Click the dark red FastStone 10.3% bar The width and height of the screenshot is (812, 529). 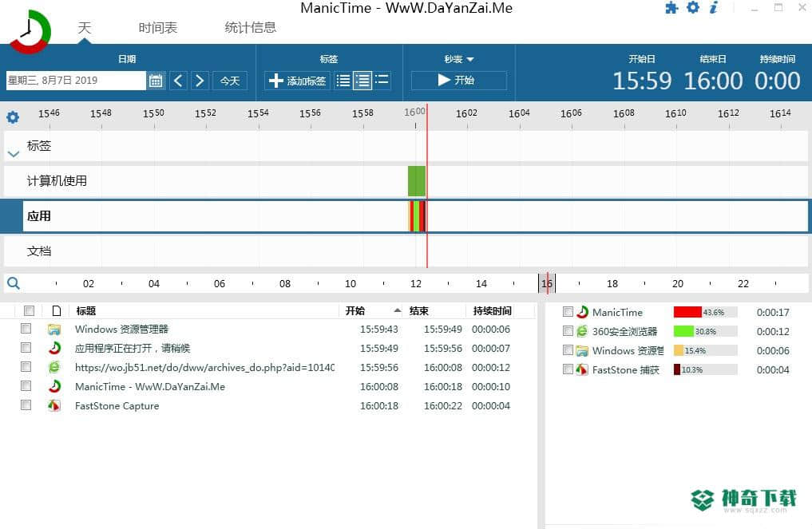pyautogui.click(x=677, y=369)
